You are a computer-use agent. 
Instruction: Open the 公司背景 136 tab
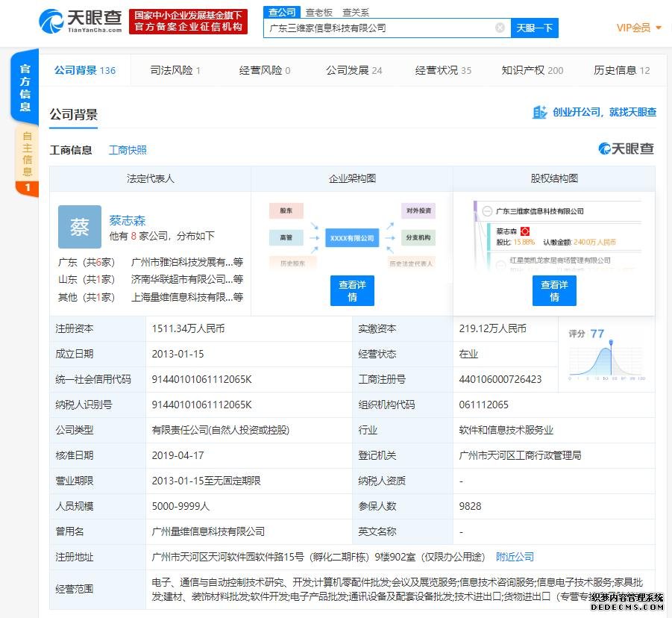(x=85, y=70)
